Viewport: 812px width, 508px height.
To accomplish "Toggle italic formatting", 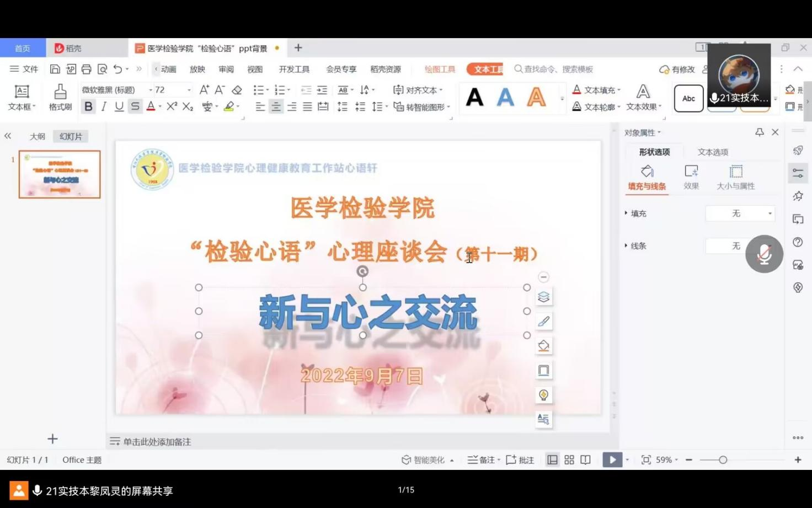I will coord(104,106).
